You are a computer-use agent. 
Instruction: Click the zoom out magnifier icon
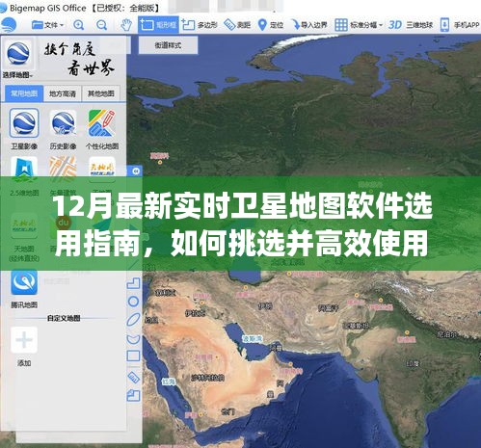point(102,25)
